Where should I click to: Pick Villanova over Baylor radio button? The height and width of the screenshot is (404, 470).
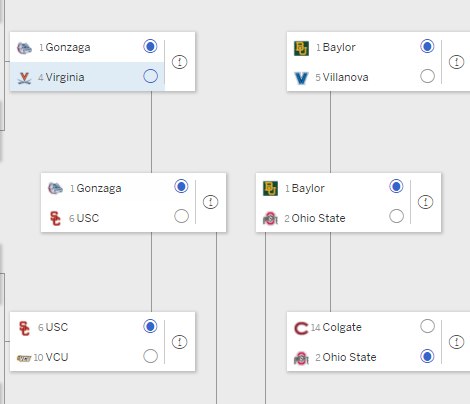(427, 76)
